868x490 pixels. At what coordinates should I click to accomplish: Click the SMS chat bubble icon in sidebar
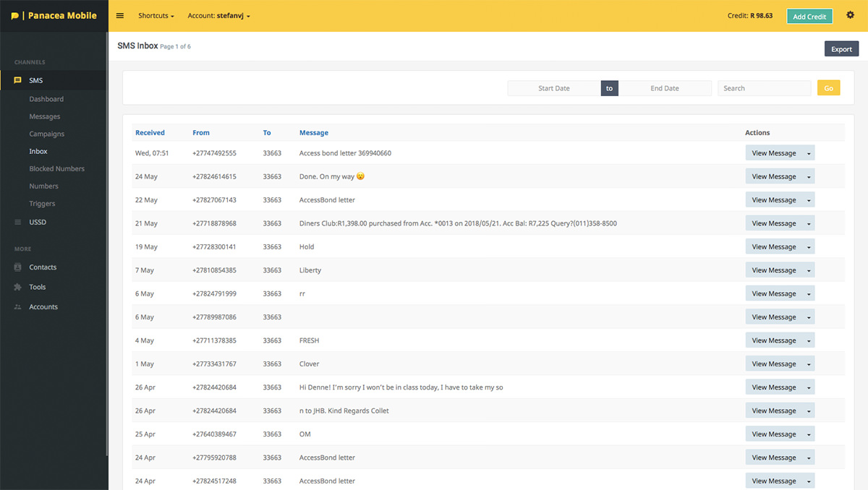(x=18, y=80)
